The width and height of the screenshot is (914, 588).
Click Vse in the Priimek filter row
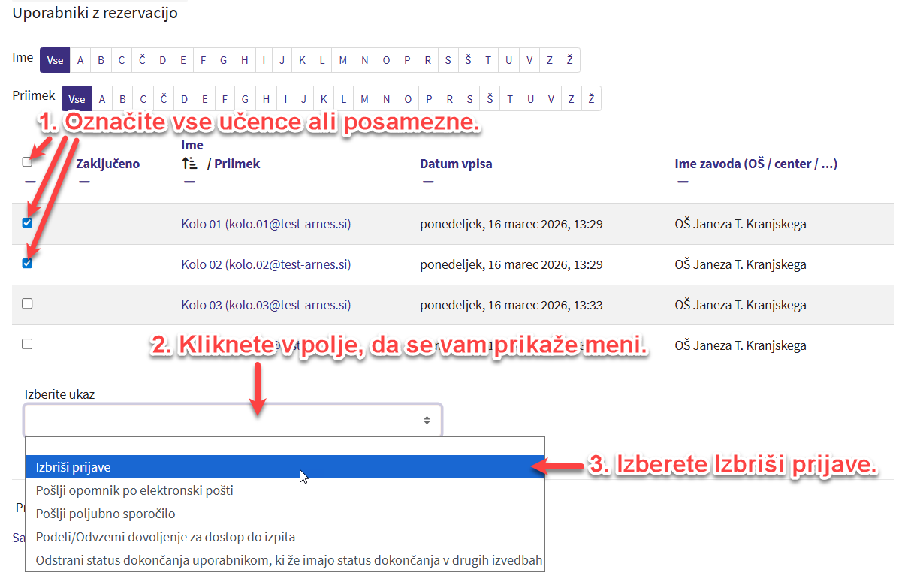click(x=77, y=99)
